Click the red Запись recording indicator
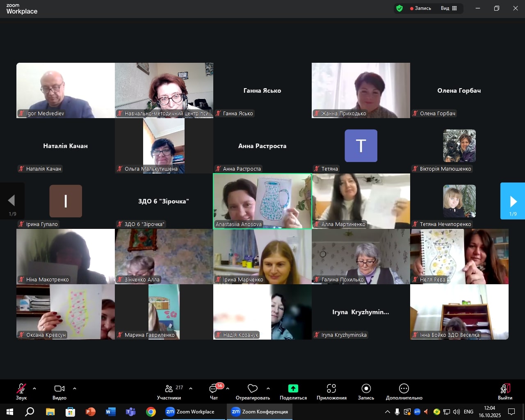The height and width of the screenshot is (420, 525). pos(420,8)
